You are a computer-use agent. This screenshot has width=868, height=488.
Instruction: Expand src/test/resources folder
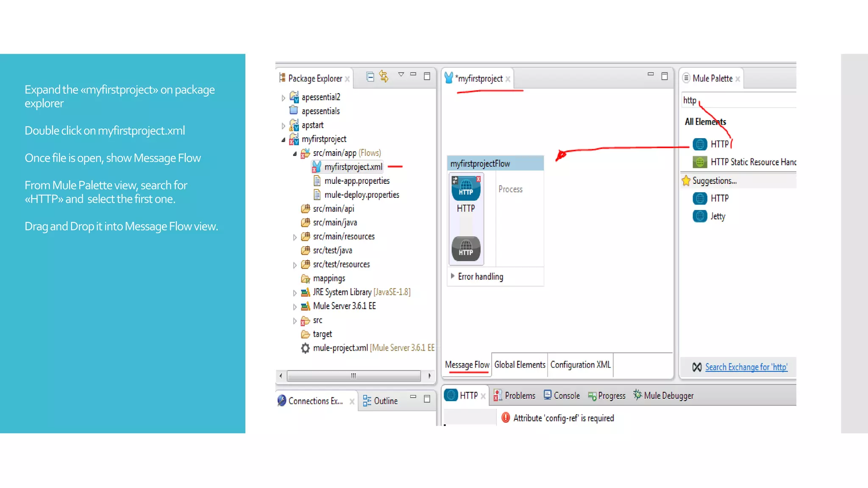[295, 265]
